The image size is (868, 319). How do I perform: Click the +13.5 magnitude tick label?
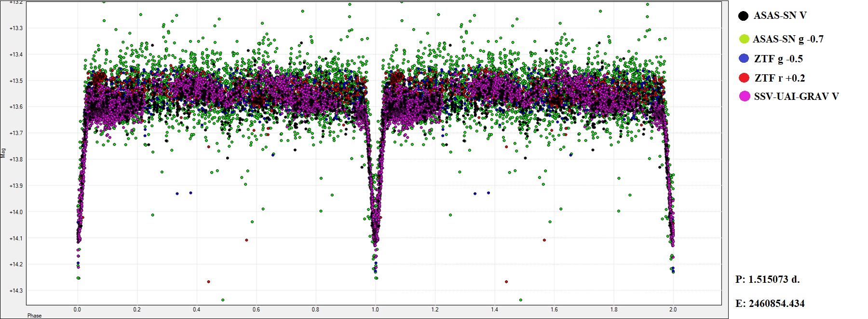(16, 81)
